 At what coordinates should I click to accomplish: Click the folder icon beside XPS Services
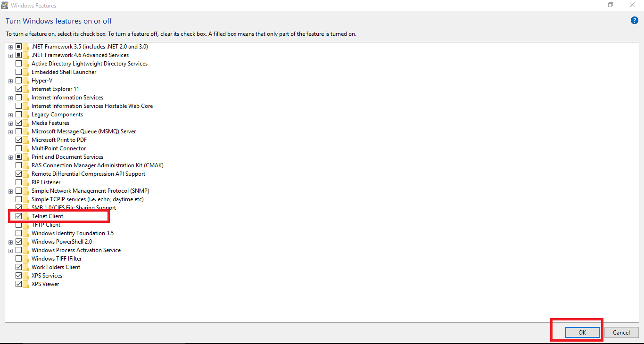pyautogui.click(x=26, y=276)
